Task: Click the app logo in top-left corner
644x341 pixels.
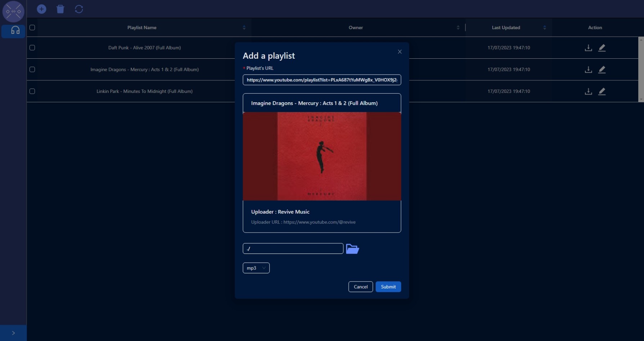Action: [13, 12]
